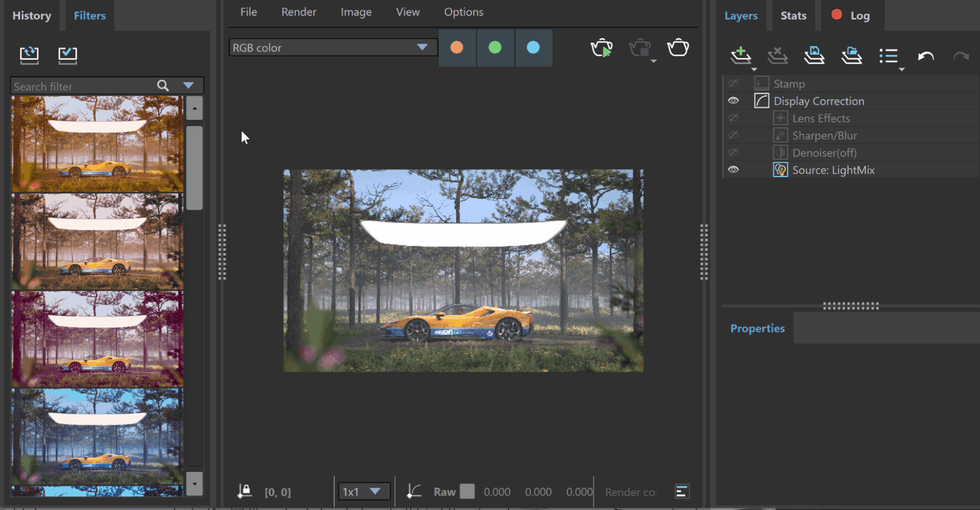Screen dimensions: 980x510
Task: Click the plain teapot render icon
Action: 678,47
